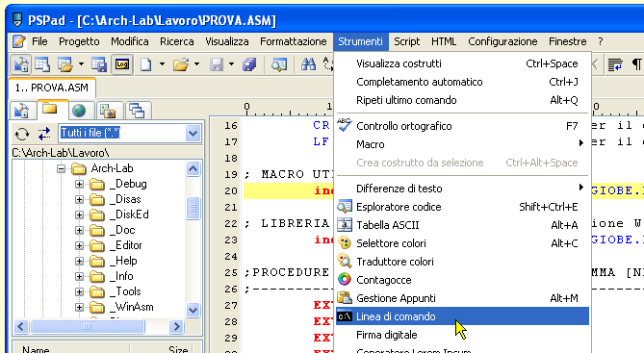The height and width of the screenshot is (353, 644).
Task: Toggle the Log window button
Action: (x=122, y=64)
